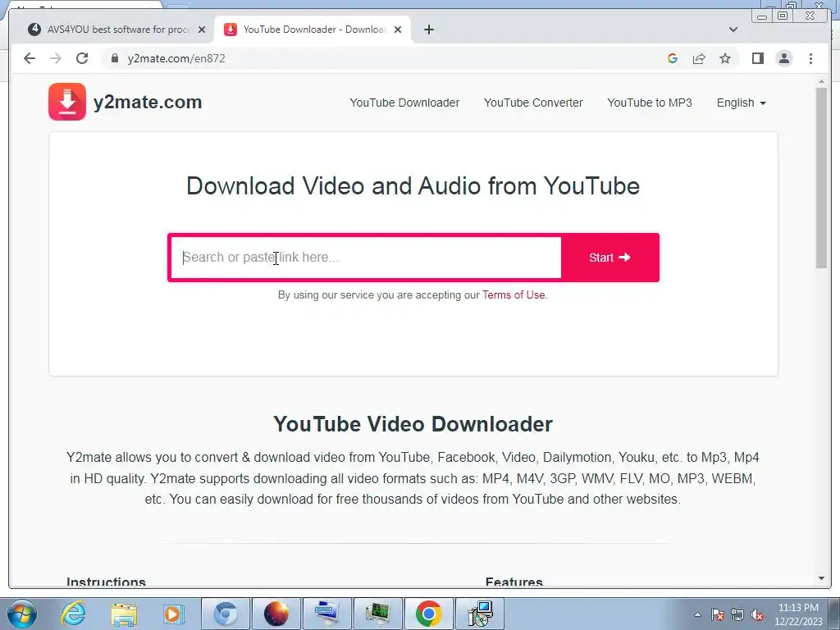840x630 pixels.
Task: Click the scrollbar up arrow
Action: [821, 82]
